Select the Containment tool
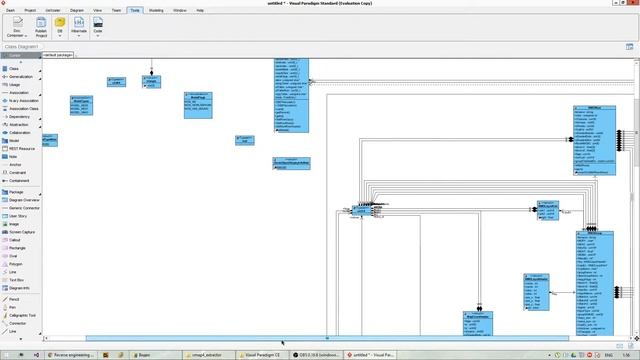640x360 pixels. pos(20,181)
